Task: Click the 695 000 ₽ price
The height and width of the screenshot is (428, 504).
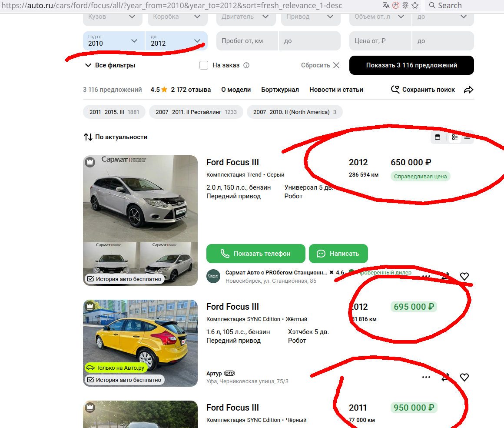Action: (x=414, y=307)
